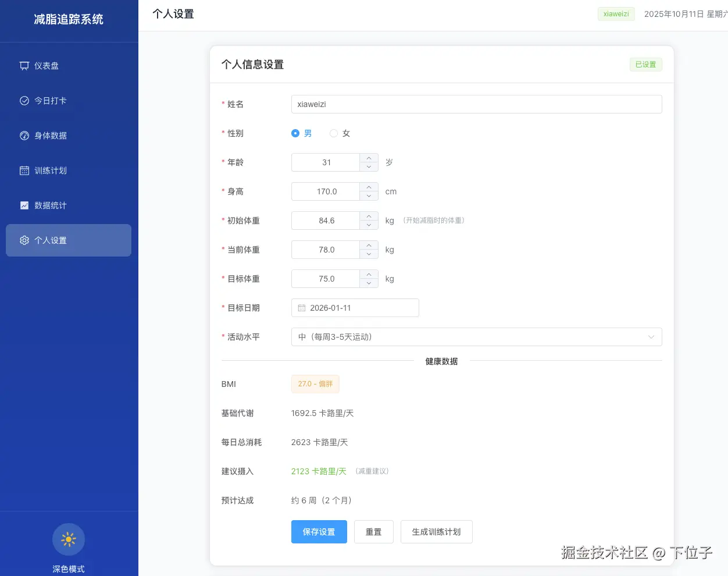Screen dimensions: 728x576
Task: Click inside the 姓名 name input field
Action: click(x=477, y=104)
